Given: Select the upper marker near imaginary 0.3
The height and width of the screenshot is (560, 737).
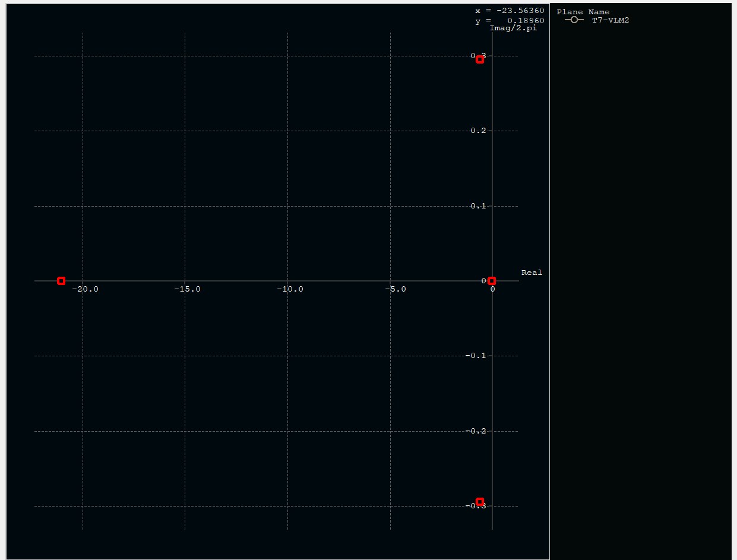Looking at the screenshot, I should [480, 59].
